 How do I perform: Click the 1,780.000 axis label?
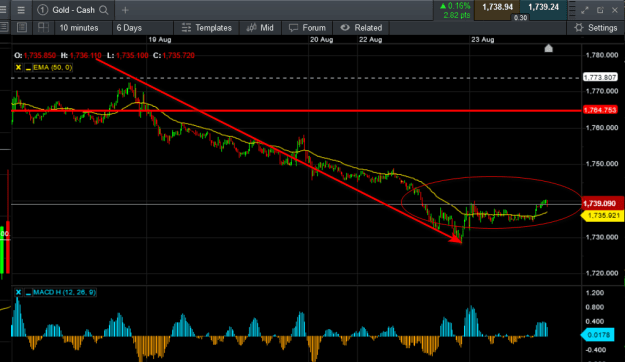point(602,55)
